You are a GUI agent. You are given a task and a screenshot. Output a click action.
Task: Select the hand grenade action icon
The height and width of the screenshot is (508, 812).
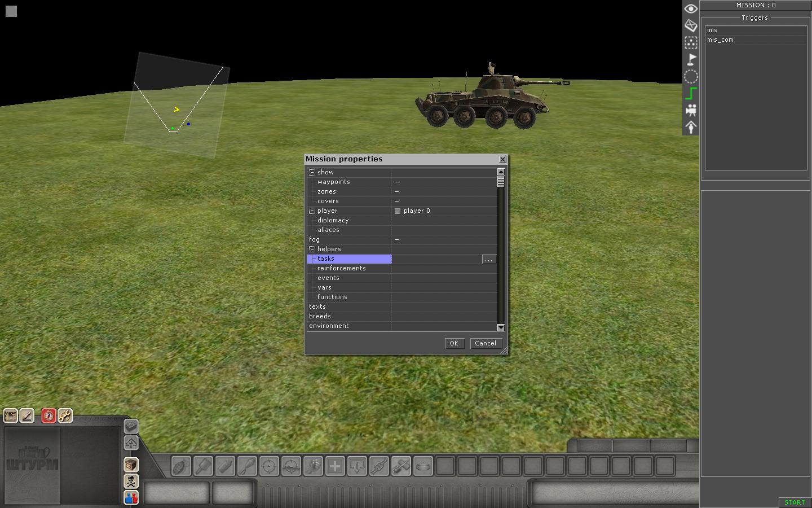pyautogui.click(x=181, y=466)
